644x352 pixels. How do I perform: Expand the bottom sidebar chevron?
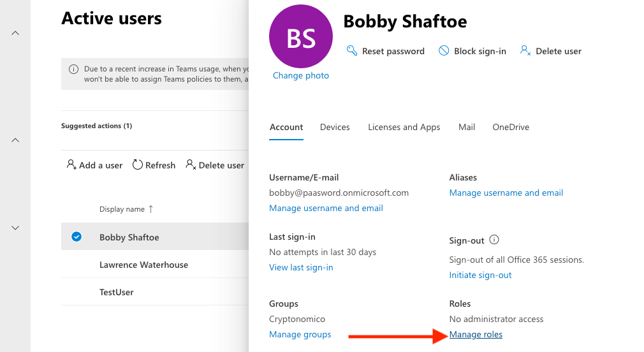(15, 228)
